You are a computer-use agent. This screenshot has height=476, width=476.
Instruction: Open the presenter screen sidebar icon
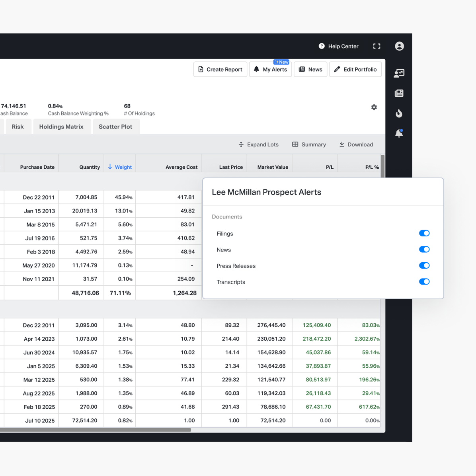[x=399, y=73]
